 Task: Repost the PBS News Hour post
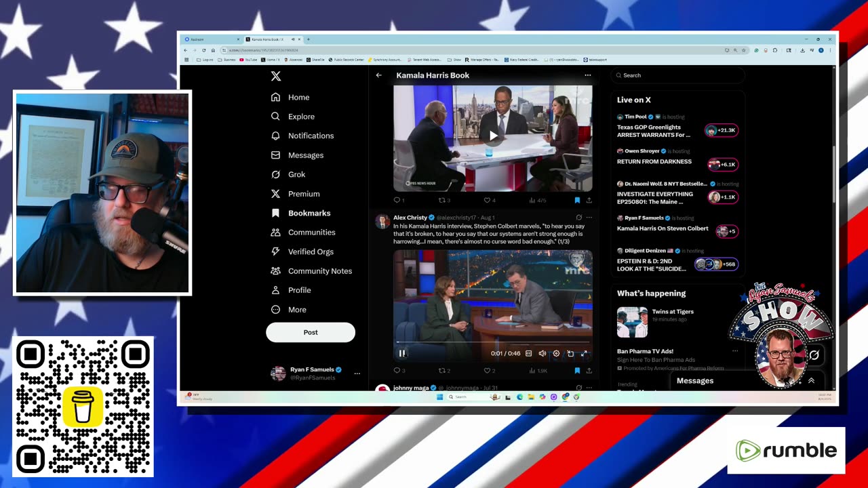444,200
